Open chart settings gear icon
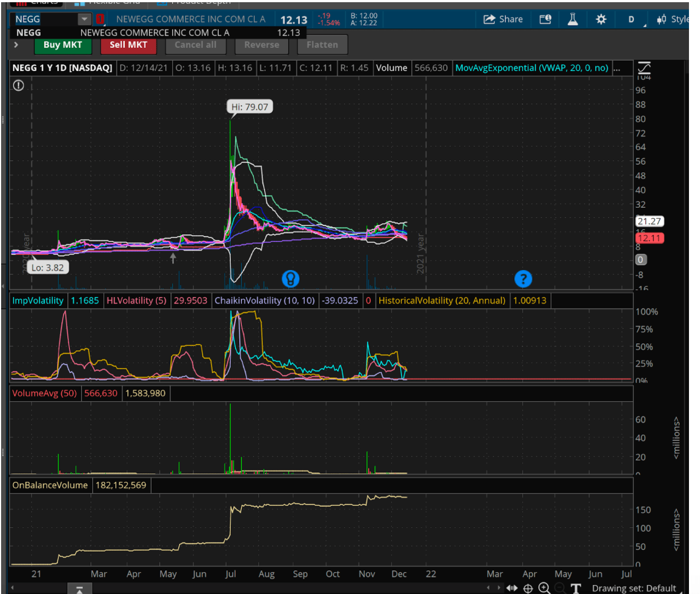Viewport: 700px width, 594px height. point(601,19)
